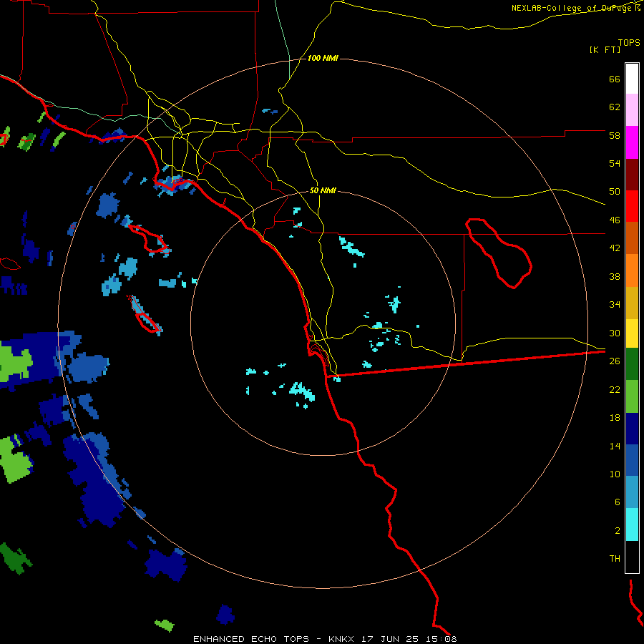This screenshot has width=644, height=644.
Task: Click the 42 scale value label
Action: tap(615, 248)
